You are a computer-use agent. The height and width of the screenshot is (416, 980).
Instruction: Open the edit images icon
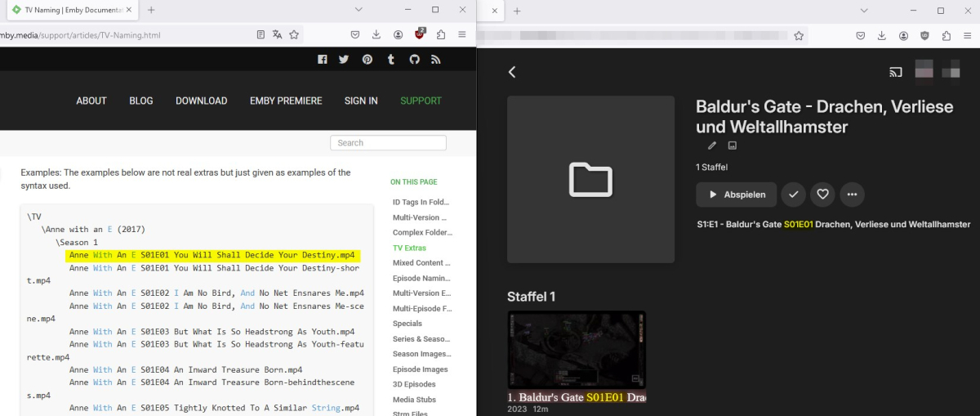click(x=733, y=145)
